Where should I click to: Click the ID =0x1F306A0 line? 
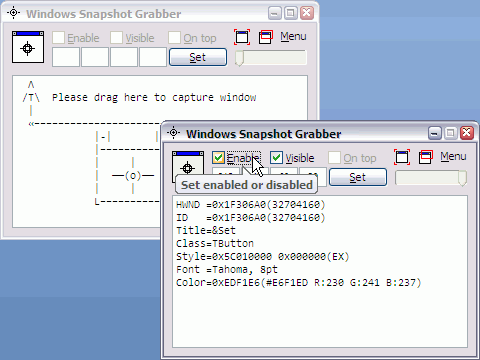(251, 218)
